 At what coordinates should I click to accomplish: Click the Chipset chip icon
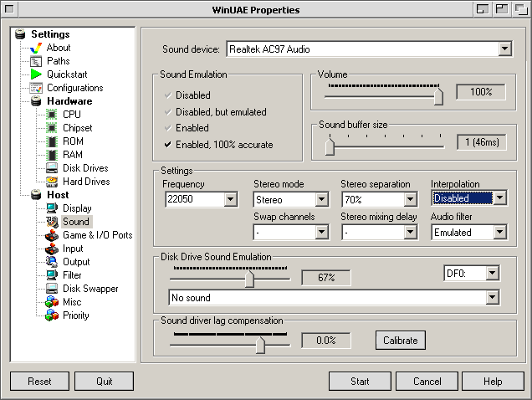tap(52, 128)
